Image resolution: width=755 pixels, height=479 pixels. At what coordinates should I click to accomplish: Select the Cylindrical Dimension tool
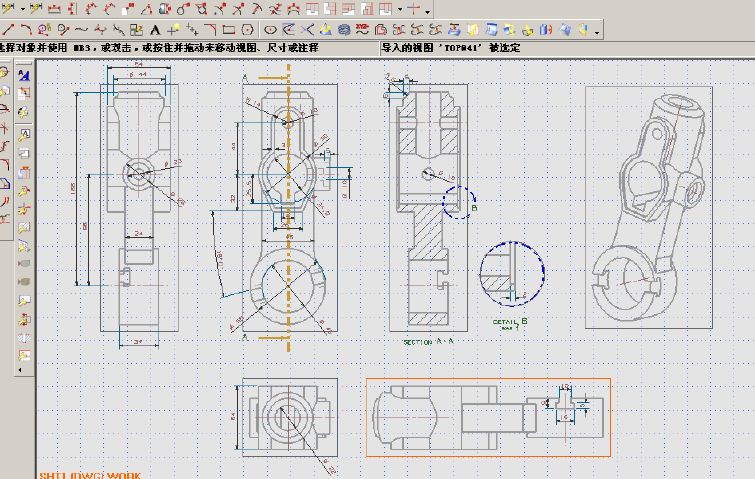pos(165,9)
